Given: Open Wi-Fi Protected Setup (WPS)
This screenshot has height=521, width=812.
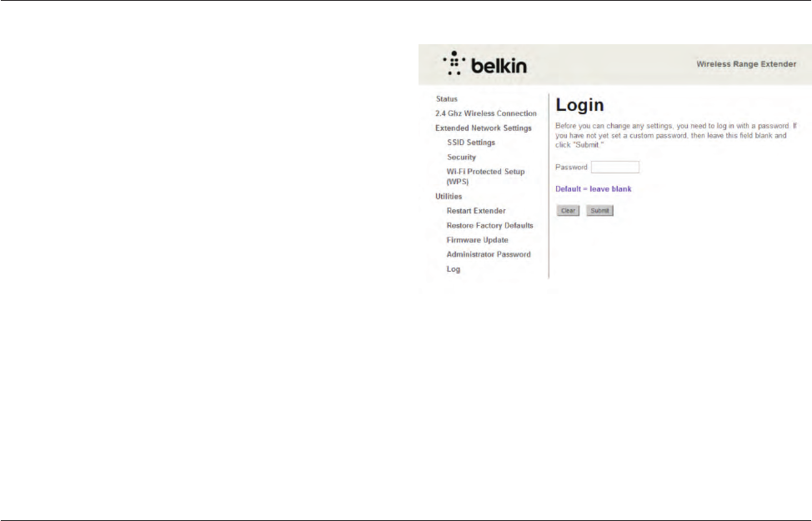Looking at the screenshot, I should pos(485,177).
